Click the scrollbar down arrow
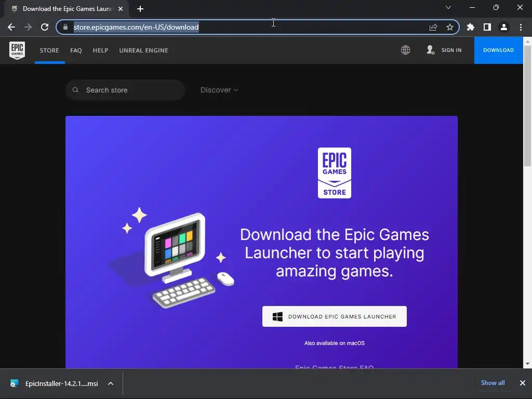This screenshot has width=532, height=399. coord(527,363)
